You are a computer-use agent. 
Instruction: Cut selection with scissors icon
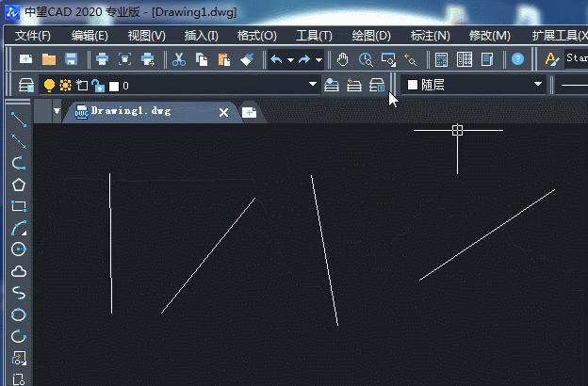coord(179,59)
